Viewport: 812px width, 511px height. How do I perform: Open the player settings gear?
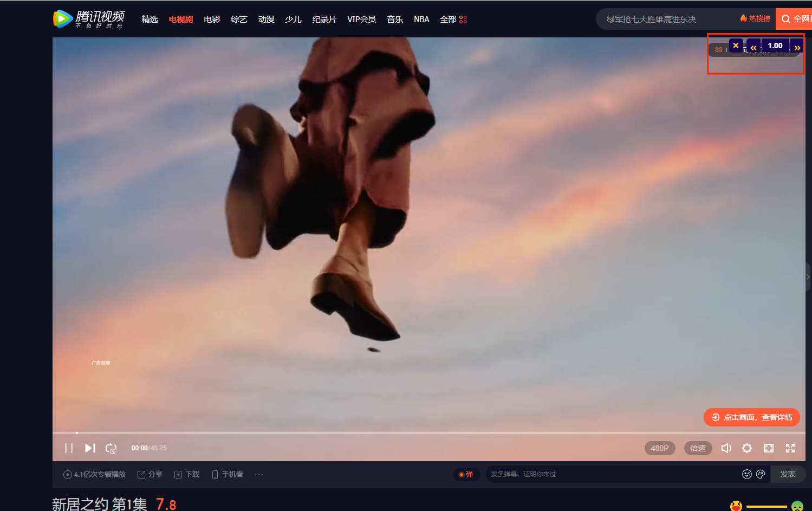(747, 448)
